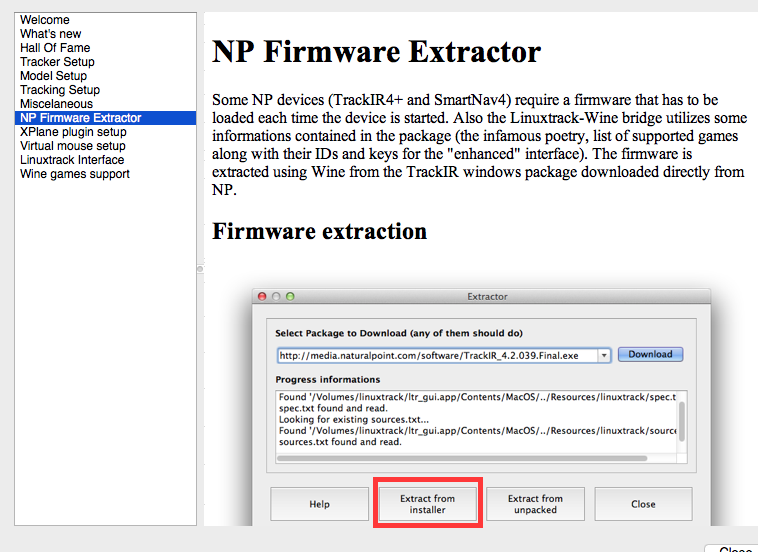Click the Help button in Extractor
758x552 pixels.
point(320,504)
